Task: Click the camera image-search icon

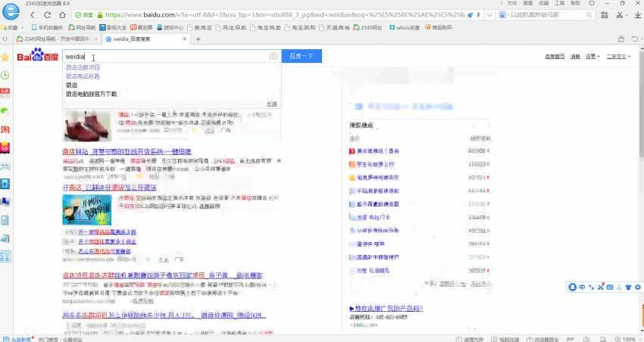Action: [274, 57]
